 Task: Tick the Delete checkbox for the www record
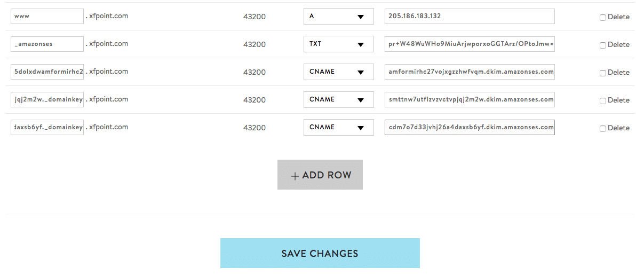(x=603, y=17)
